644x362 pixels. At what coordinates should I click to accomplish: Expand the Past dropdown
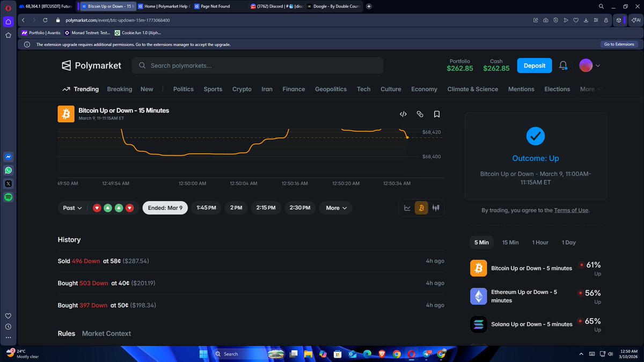point(72,208)
